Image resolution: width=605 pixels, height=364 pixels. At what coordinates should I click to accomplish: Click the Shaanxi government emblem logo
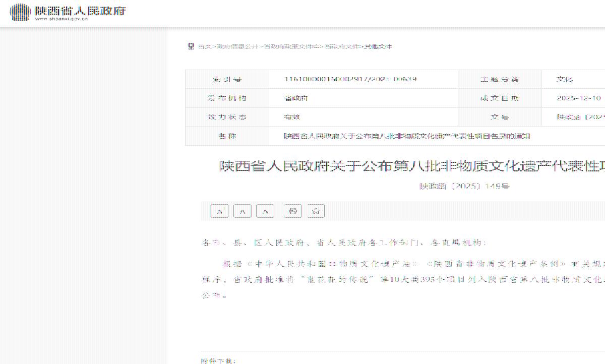pyautogui.click(x=20, y=12)
